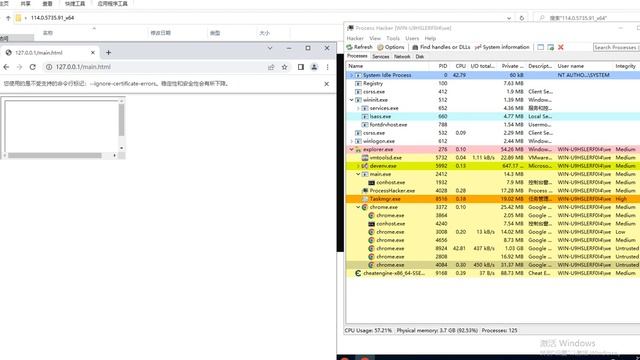Click the textarea vertical scrollbar thumb
The height and width of the screenshot is (360, 640).
click(121, 120)
